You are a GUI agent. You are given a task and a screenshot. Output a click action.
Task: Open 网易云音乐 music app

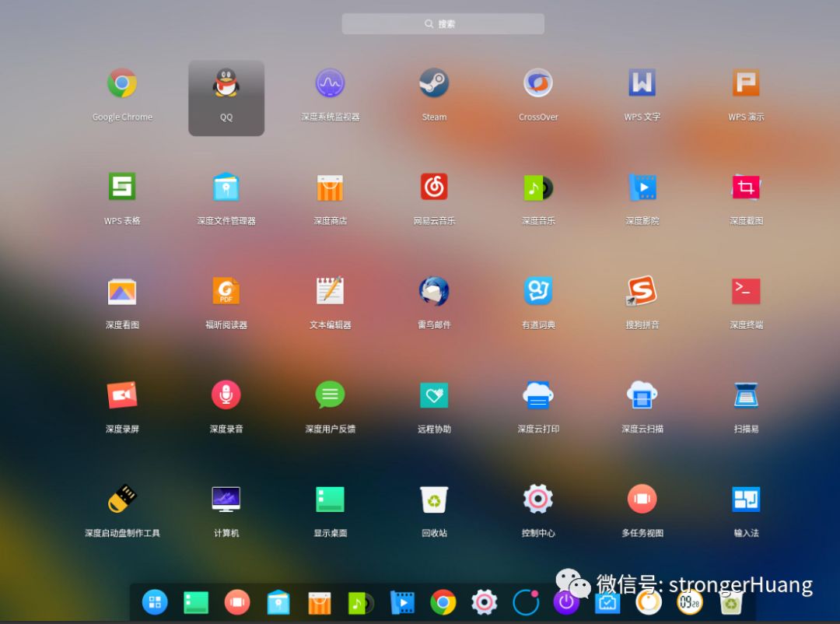point(433,187)
